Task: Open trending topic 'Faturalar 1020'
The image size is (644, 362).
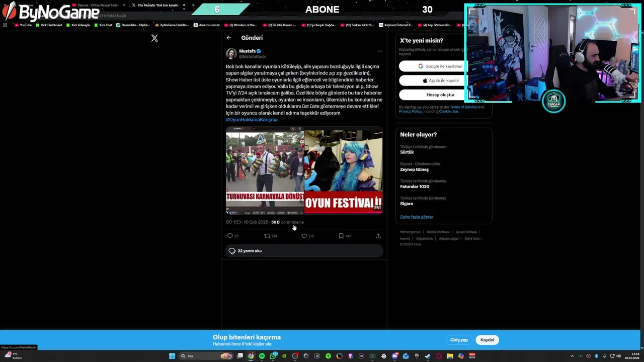Action: coord(415,187)
